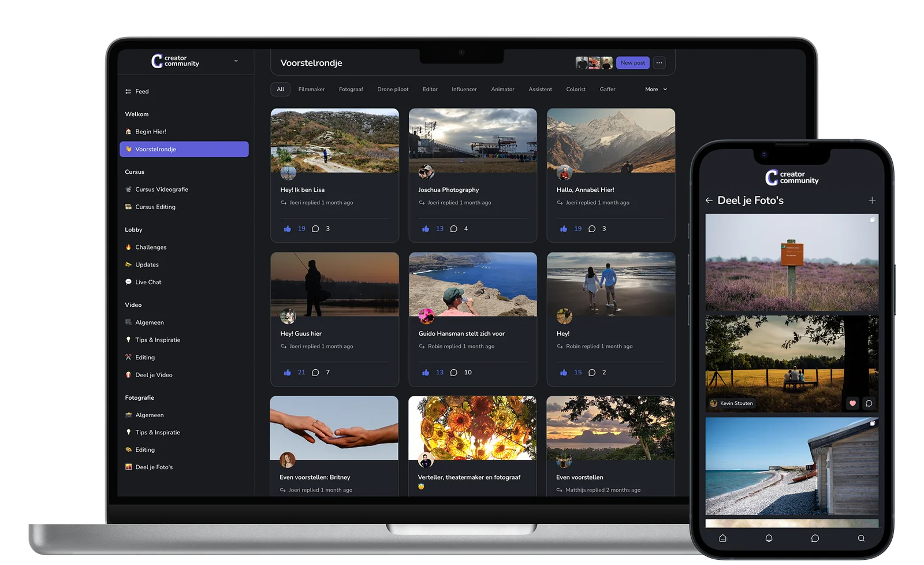Image resolution: width=924 pixels, height=565 pixels.
Task: Tap the plus icon on phone header
Action: pyautogui.click(x=872, y=200)
